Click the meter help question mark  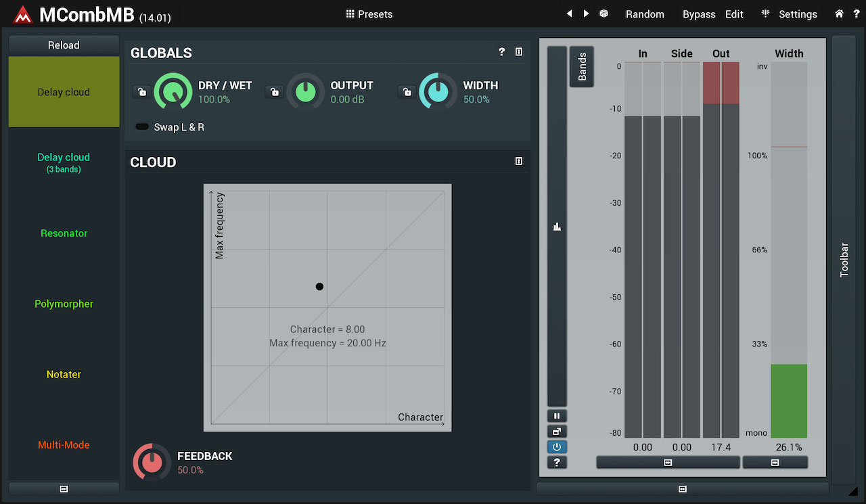tap(557, 462)
